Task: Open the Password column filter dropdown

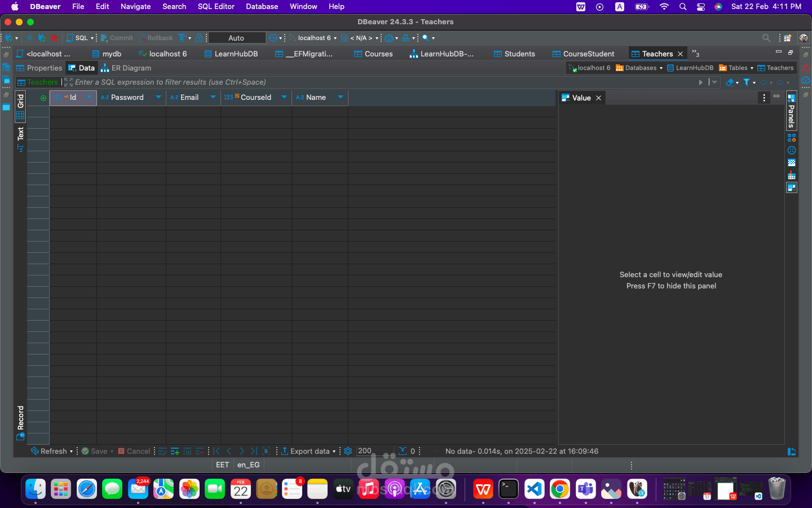Action: point(158,97)
